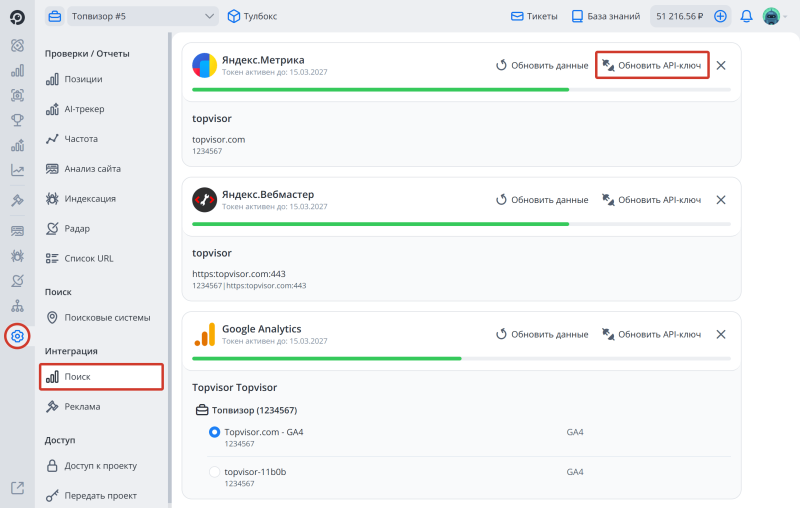Remove the Яндекс.Вебмастер integration

(x=721, y=200)
